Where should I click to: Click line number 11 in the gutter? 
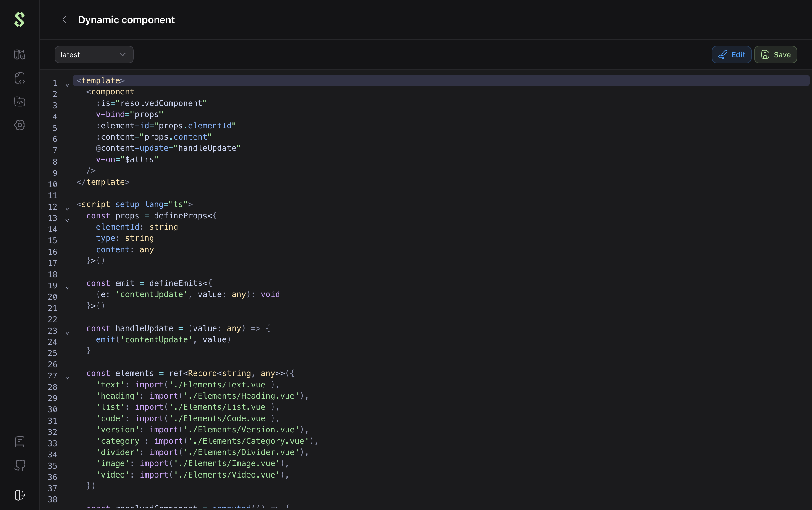(x=53, y=196)
